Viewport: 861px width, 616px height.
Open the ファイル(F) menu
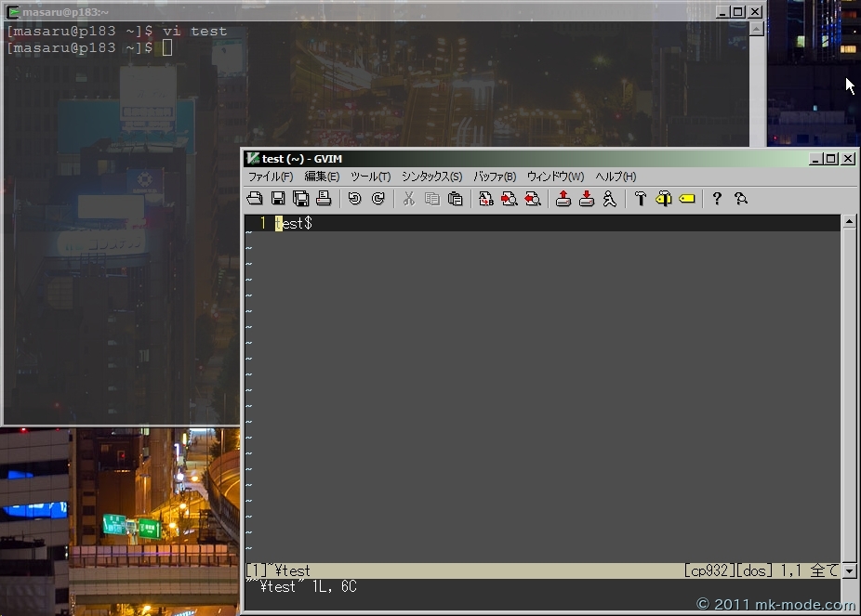point(271,177)
